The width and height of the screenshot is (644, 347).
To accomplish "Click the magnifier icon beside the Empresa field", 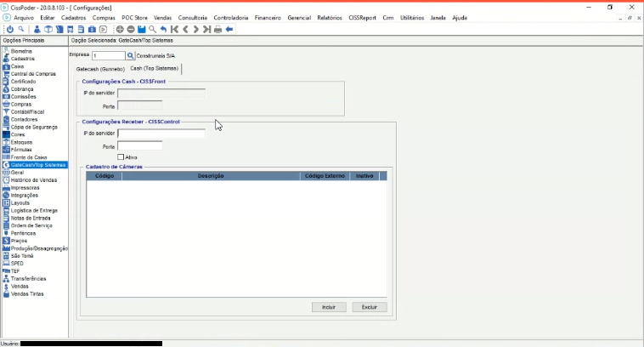I will 131,55.
